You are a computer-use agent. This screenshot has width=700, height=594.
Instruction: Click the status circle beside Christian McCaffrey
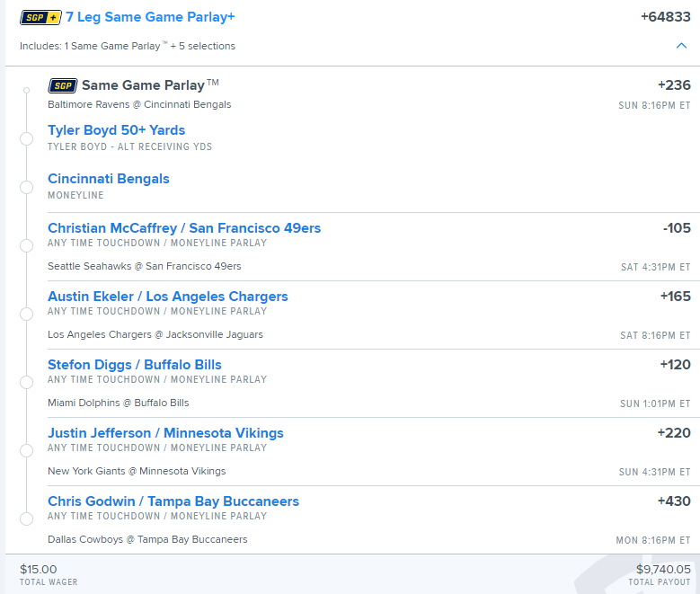click(x=27, y=245)
